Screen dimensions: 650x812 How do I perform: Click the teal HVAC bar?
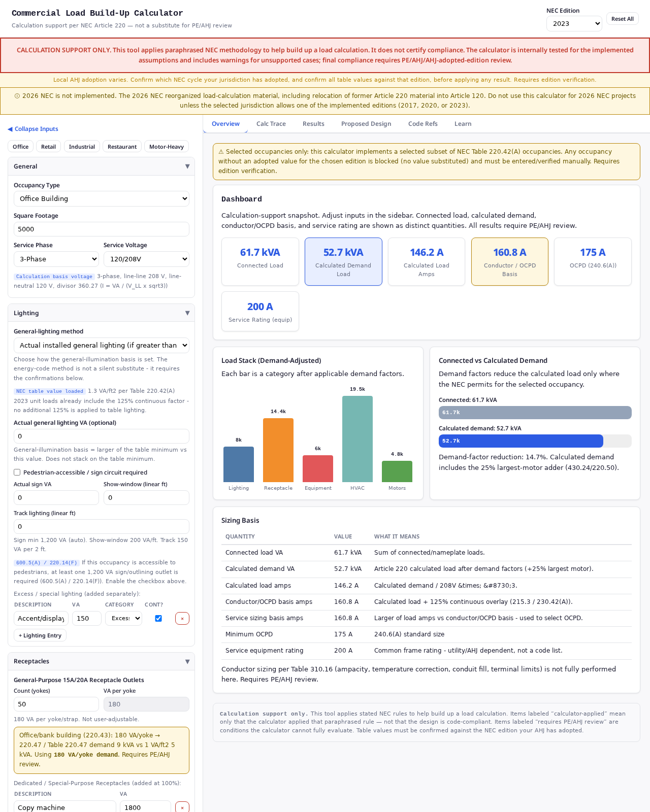pos(357,439)
